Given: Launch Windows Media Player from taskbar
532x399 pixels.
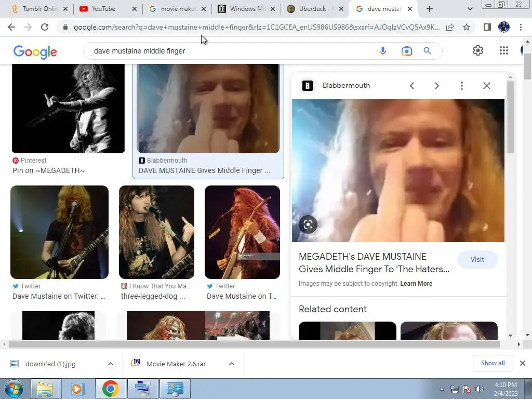Looking at the screenshot, I should click(77, 389).
